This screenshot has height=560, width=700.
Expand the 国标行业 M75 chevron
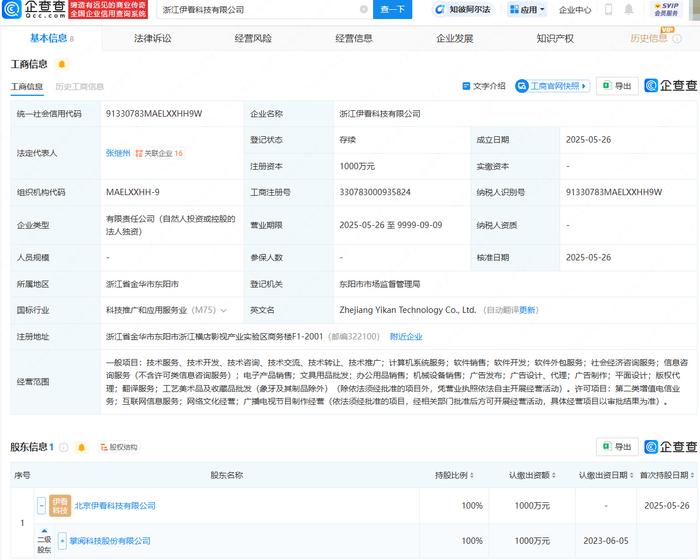(224, 310)
